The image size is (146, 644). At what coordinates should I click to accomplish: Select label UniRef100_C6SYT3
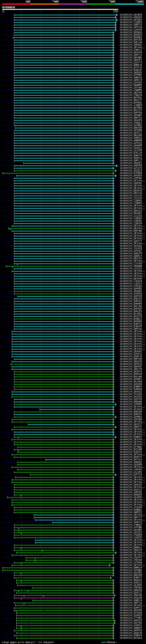click(x=131, y=63)
